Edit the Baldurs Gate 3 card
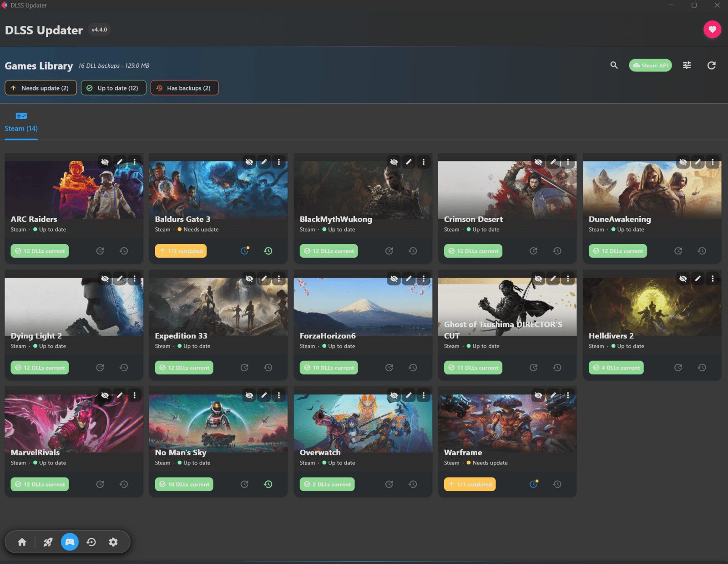The height and width of the screenshot is (564, 728). [264, 161]
